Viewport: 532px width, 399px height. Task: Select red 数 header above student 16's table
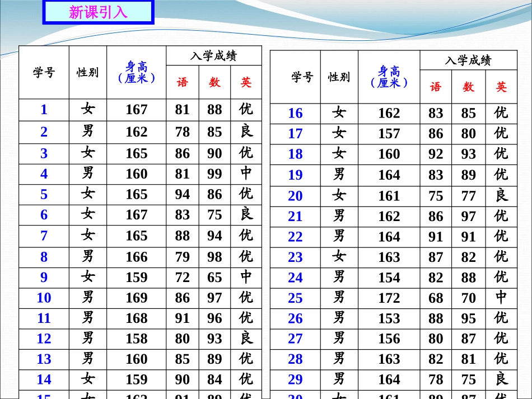pyautogui.click(x=468, y=87)
